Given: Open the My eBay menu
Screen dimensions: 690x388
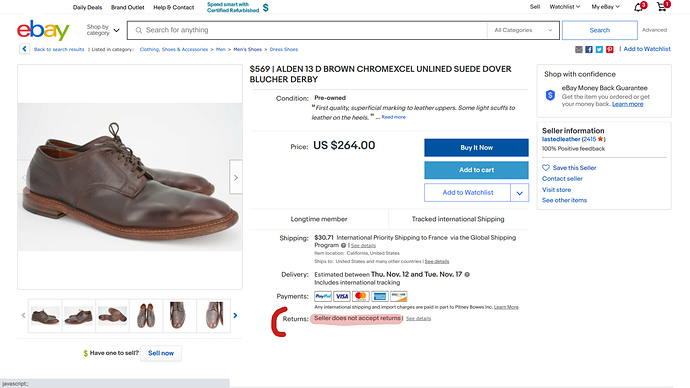Looking at the screenshot, I should [605, 7].
